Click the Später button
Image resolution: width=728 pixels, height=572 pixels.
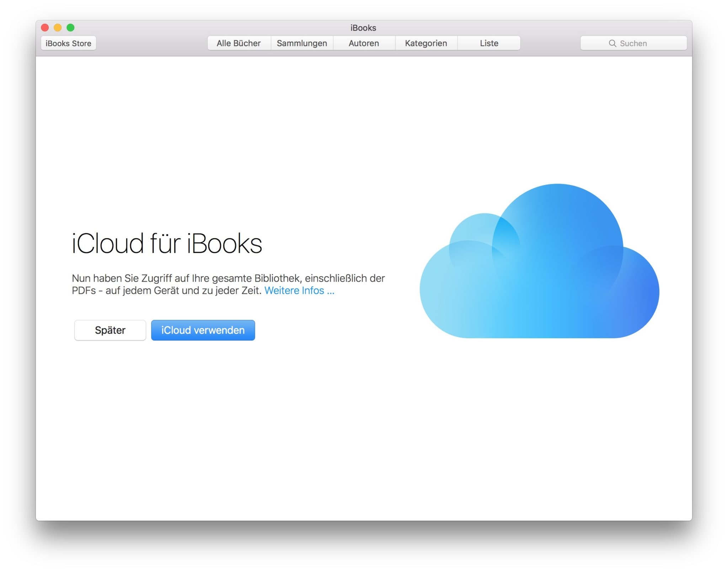(x=110, y=330)
